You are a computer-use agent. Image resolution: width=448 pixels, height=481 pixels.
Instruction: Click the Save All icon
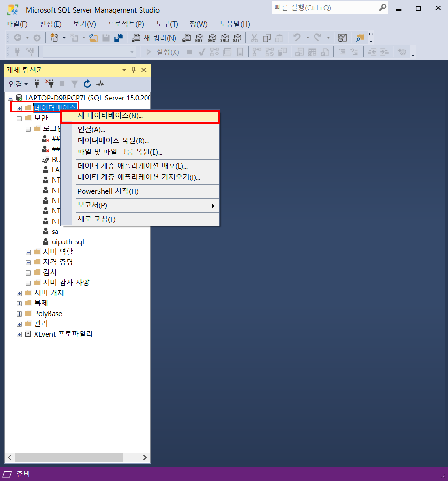pos(119,38)
